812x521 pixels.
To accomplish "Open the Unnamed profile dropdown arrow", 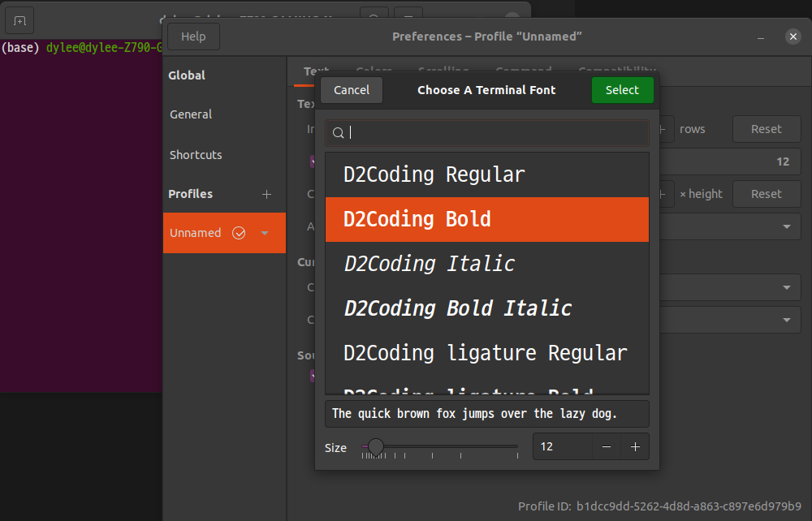I will click(265, 234).
